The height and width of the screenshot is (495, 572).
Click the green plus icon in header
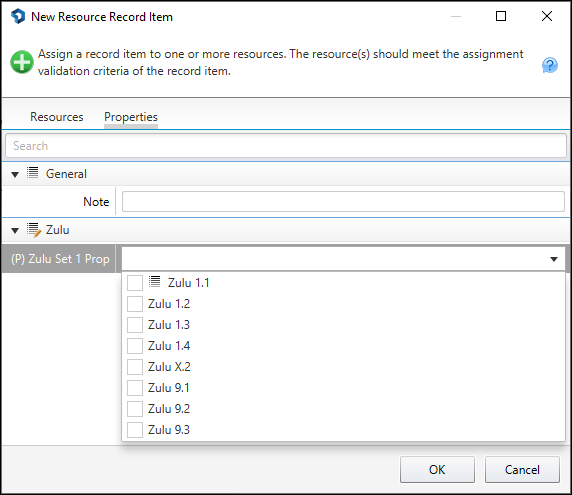(x=22, y=62)
